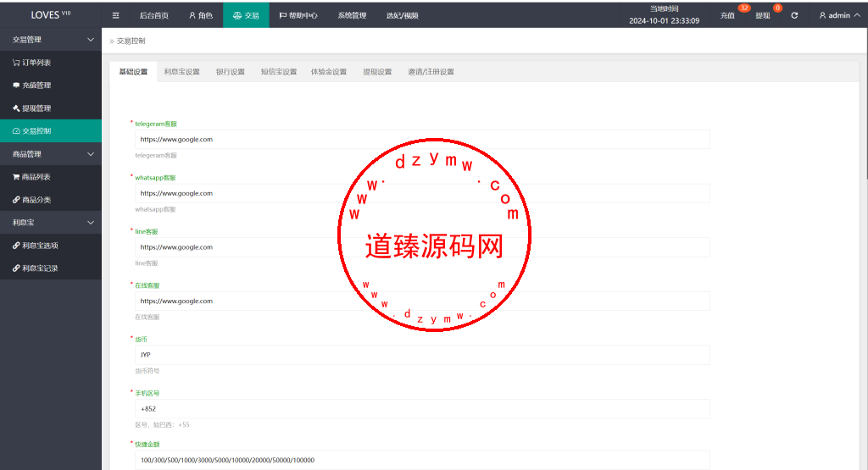This screenshot has height=470, width=868.
Task: Open 商品列表 in the sidebar
Action: (x=51, y=177)
